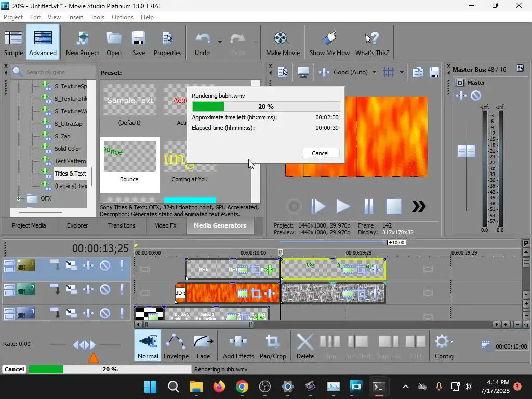Screen dimensions: 532x399
Task: Switch to the Project Media tab
Action: pyautogui.click(x=29, y=225)
